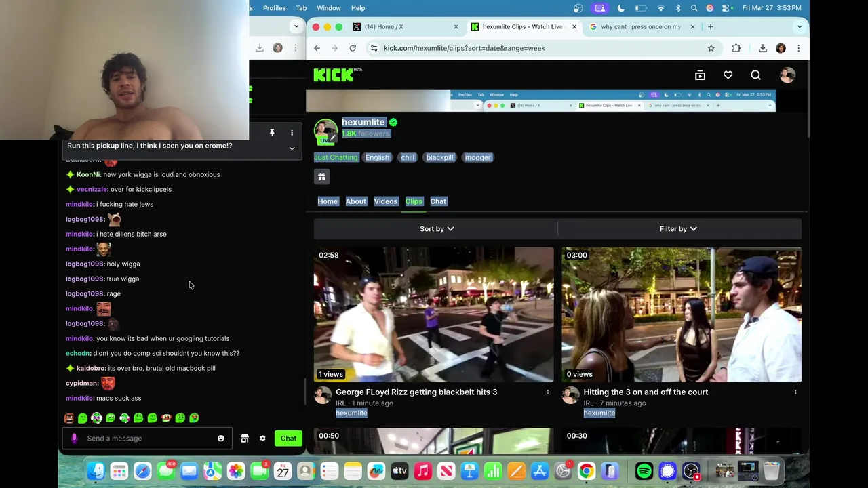Screen dimensions: 868x488
Task: Open three-dot options on pinned chat message
Action: tap(292, 133)
